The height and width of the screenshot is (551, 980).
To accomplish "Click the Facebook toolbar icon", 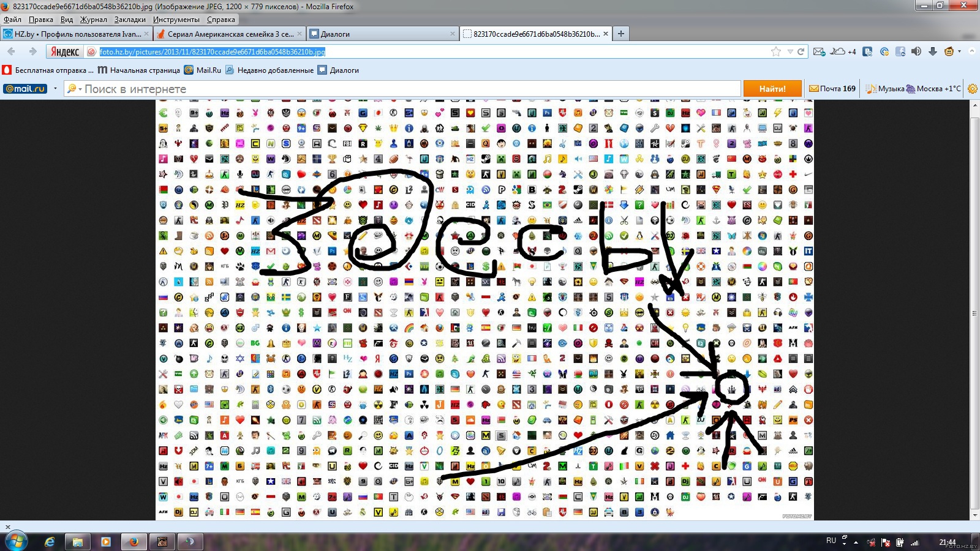I will (x=900, y=51).
